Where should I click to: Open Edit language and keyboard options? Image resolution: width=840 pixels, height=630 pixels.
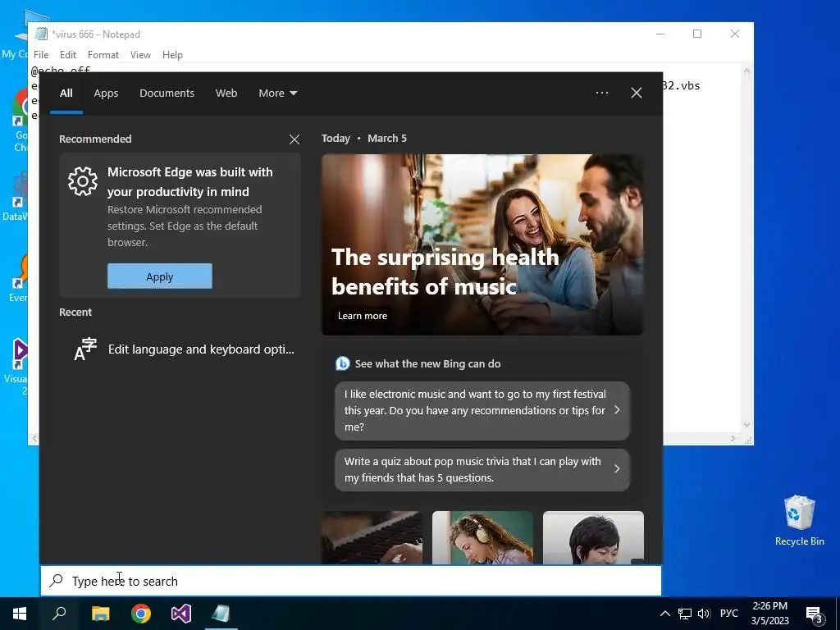(180, 349)
